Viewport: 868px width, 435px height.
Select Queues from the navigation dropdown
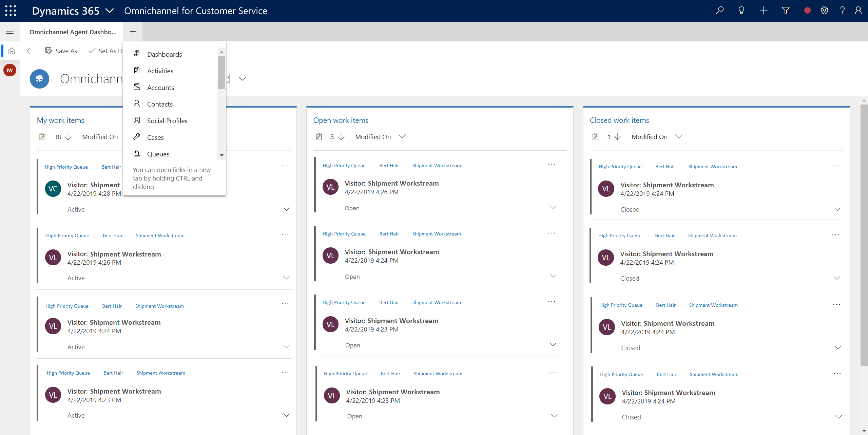coord(157,154)
